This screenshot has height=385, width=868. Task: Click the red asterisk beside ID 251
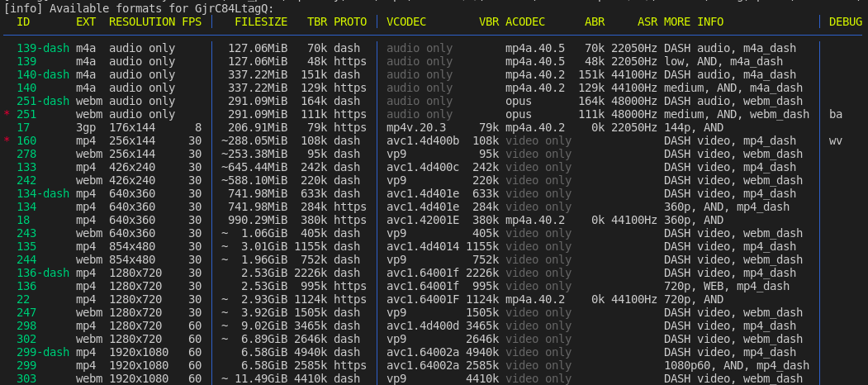(7, 115)
